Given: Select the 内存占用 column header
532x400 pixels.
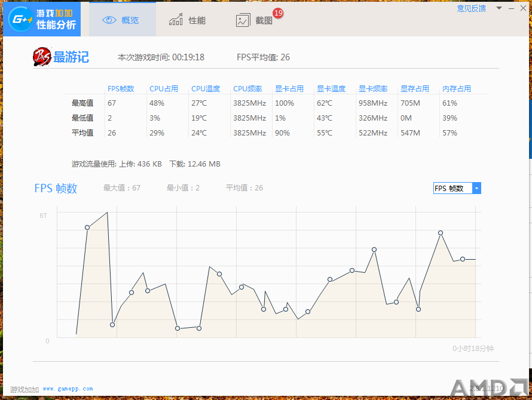Looking at the screenshot, I should pos(457,89).
